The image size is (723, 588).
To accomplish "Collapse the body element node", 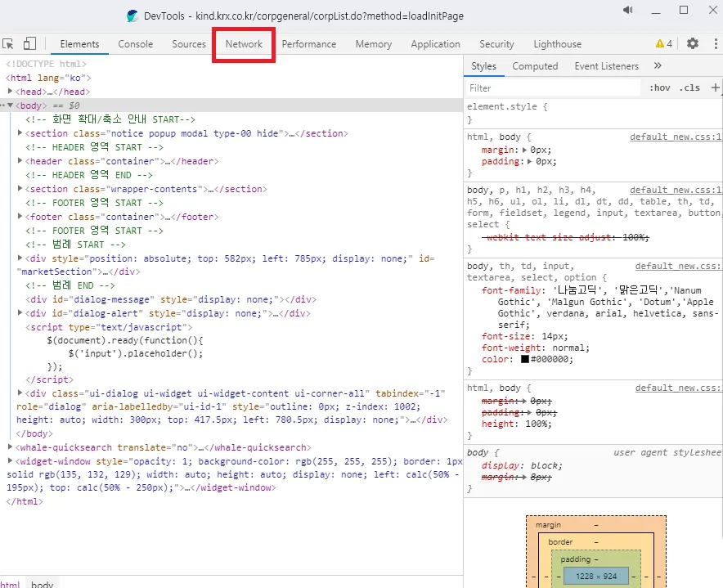I will [10, 105].
